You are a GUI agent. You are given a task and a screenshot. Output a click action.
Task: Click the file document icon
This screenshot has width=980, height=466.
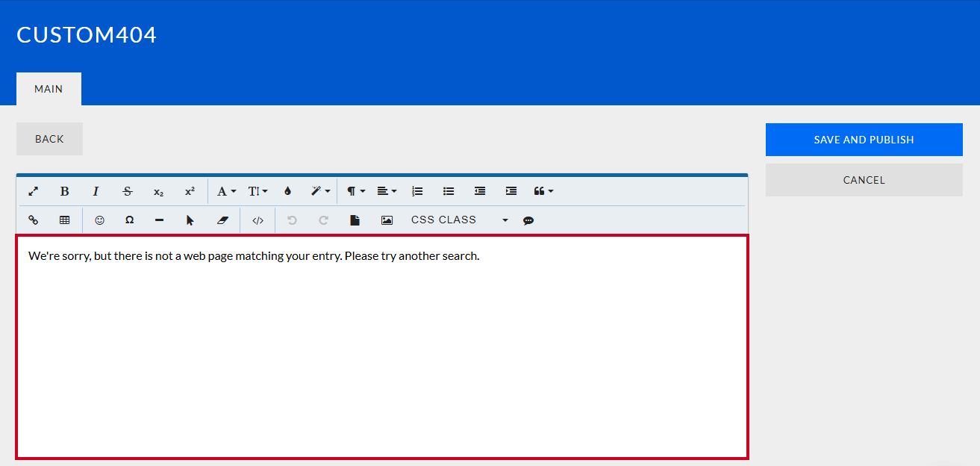tap(355, 220)
